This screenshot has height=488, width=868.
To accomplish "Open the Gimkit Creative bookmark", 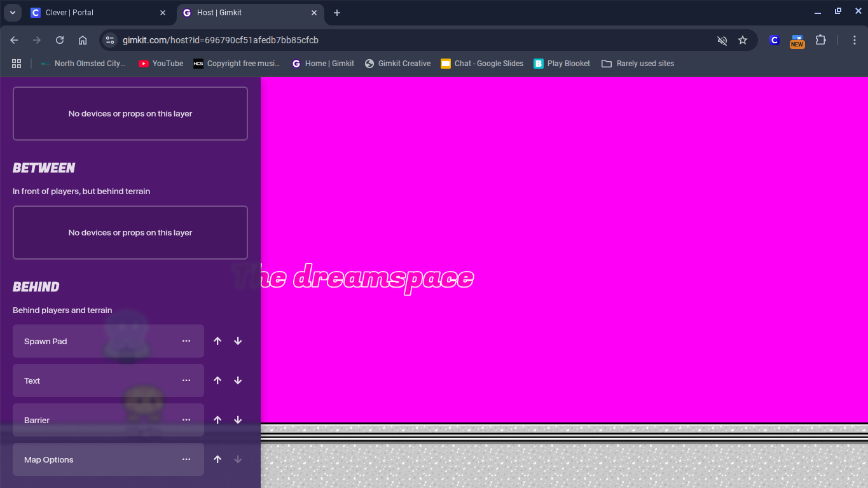I will [x=397, y=64].
